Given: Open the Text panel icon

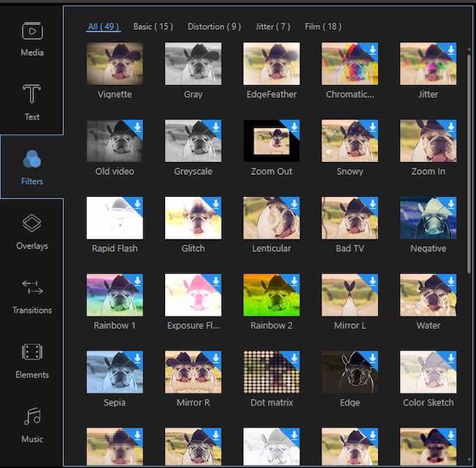Looking at the screenshot, I should click(32, 94).
